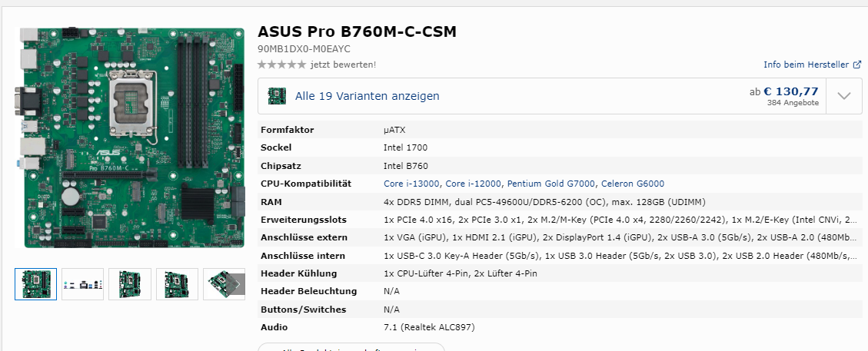This screenshot has width=868, height=351.
Task: Select first motherboard thumbnail
Action: click(36, 284)
